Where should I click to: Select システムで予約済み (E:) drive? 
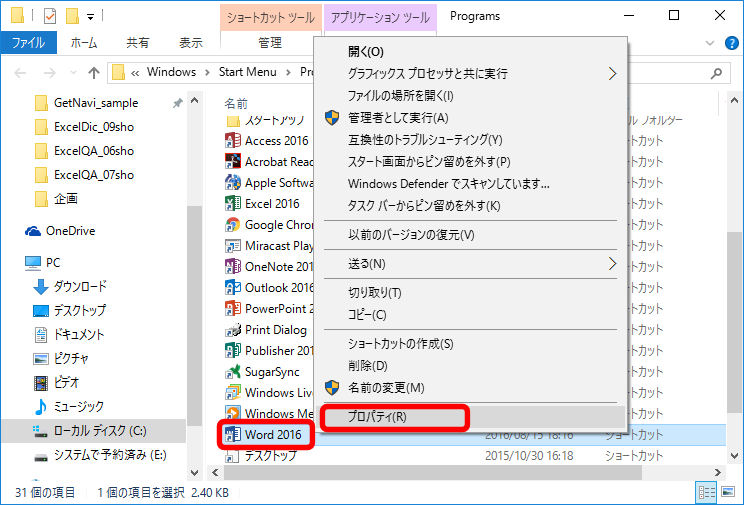[100, 456]
